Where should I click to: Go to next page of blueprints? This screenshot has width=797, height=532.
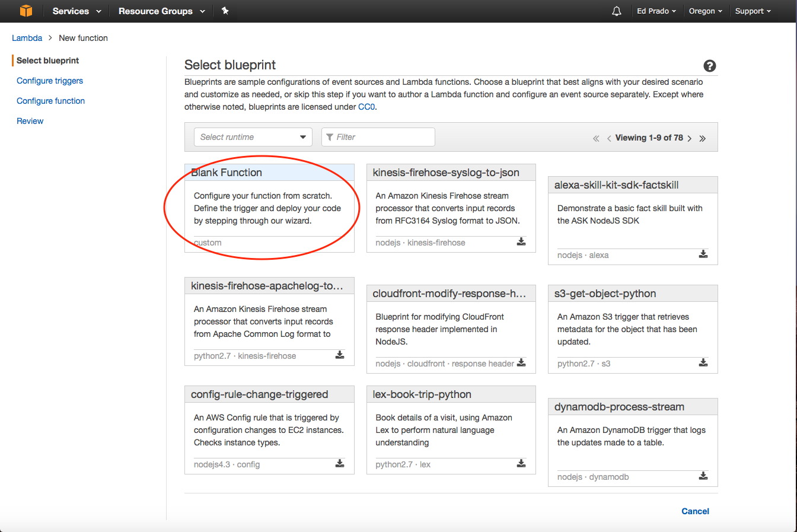click(690, 138)
